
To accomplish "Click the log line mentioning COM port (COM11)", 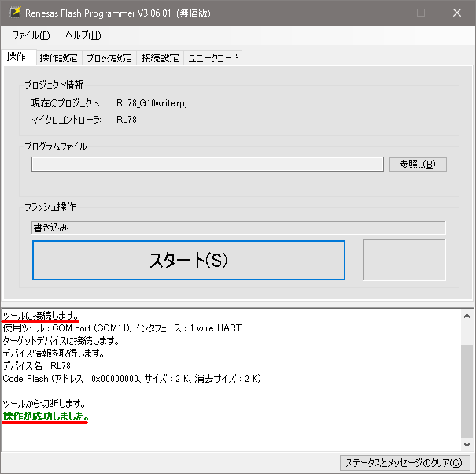I will 122,328.
